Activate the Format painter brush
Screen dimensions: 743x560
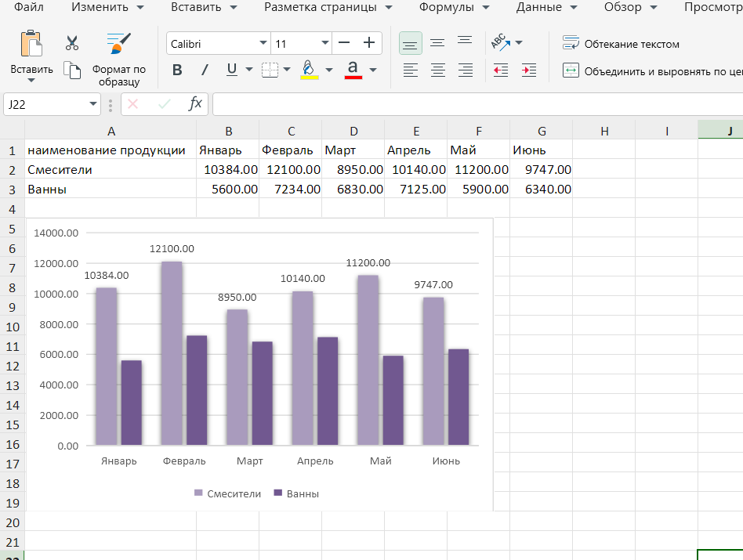coord(118,44)
